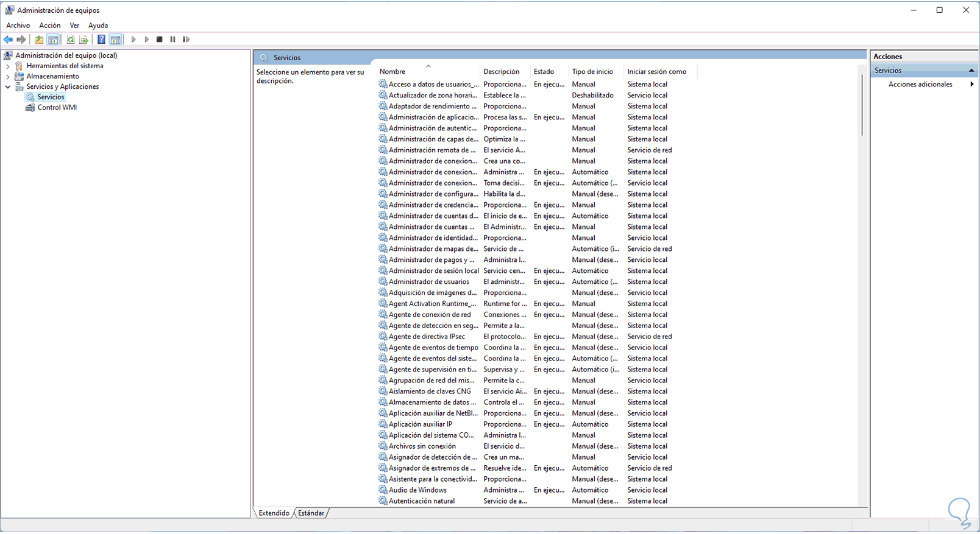Click the gear icon beside Audio de Windows
Viewport: 980px width, 534px height.
tap(383, 490)
